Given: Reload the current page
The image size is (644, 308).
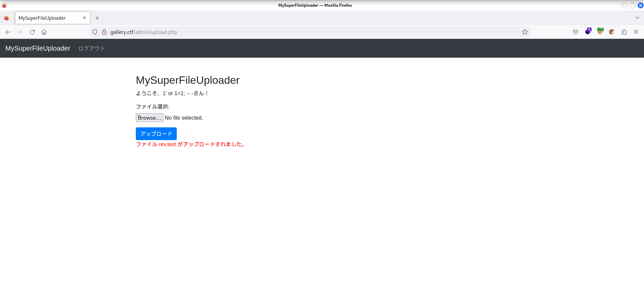Looking at the screenshot, I should pyautogui.click(x=32, y=32).
